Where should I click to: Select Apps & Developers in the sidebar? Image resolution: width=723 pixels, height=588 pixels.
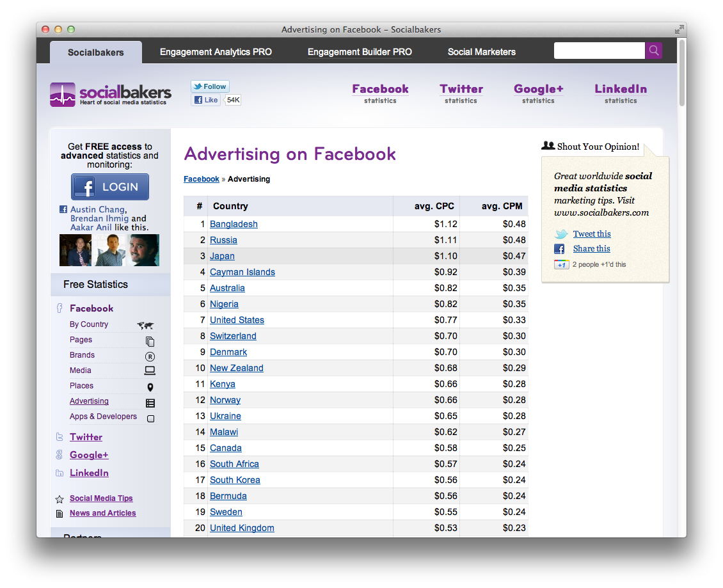(x=103, y=417)
